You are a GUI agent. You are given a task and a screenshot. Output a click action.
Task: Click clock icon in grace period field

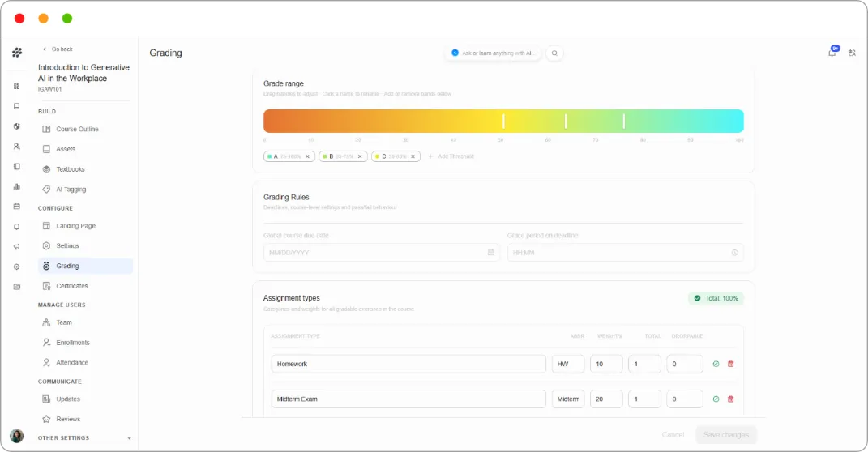(x=734, y=252)
